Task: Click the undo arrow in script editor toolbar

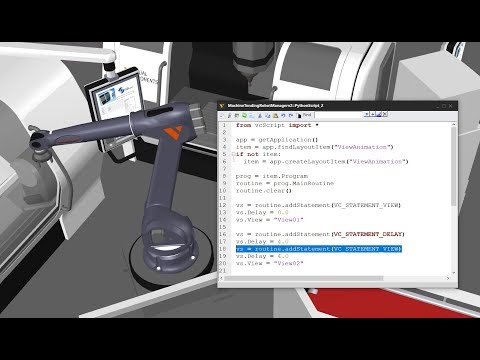Action: pyautogui.click(x=283, y=116)
